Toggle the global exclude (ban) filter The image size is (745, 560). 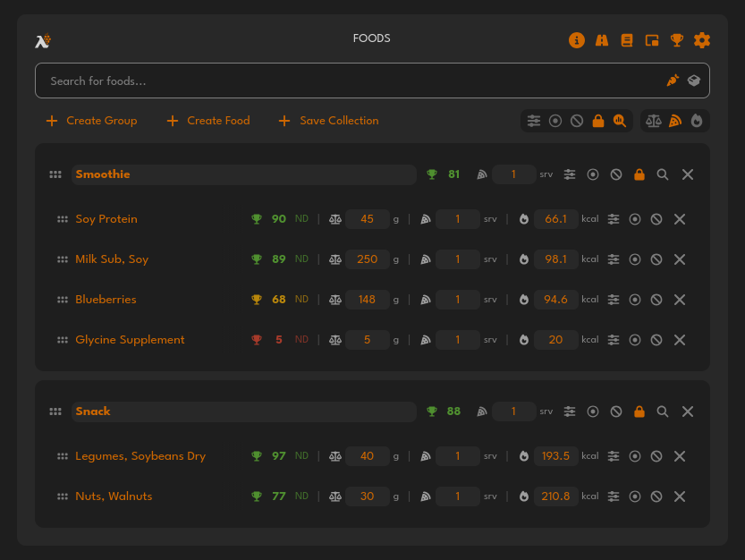point(576,121)
